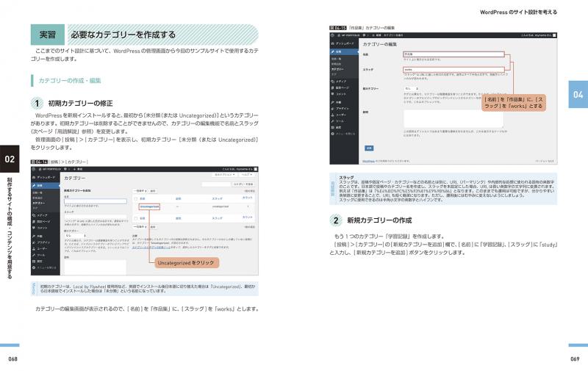Tick select-all checkbox in category table header

(136, 198)
